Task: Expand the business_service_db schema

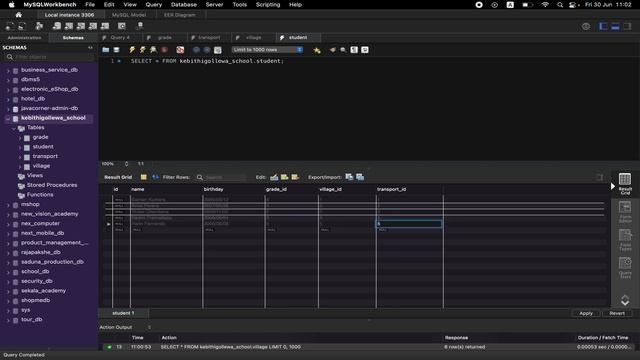Action: (8, 70)
